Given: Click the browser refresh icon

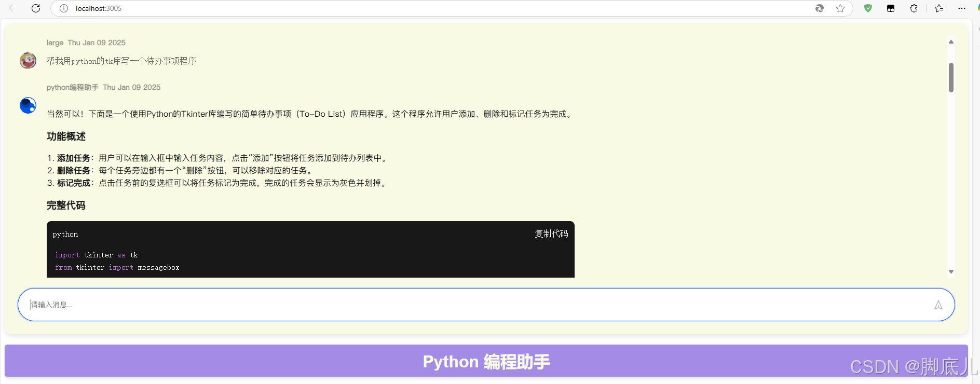Looking at the screenshot, I should pyautogui.click(x=36, y=8).
